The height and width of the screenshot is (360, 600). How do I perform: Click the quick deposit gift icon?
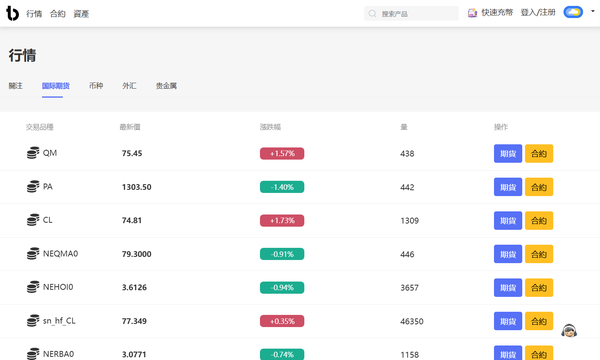(x=473, y=13)
